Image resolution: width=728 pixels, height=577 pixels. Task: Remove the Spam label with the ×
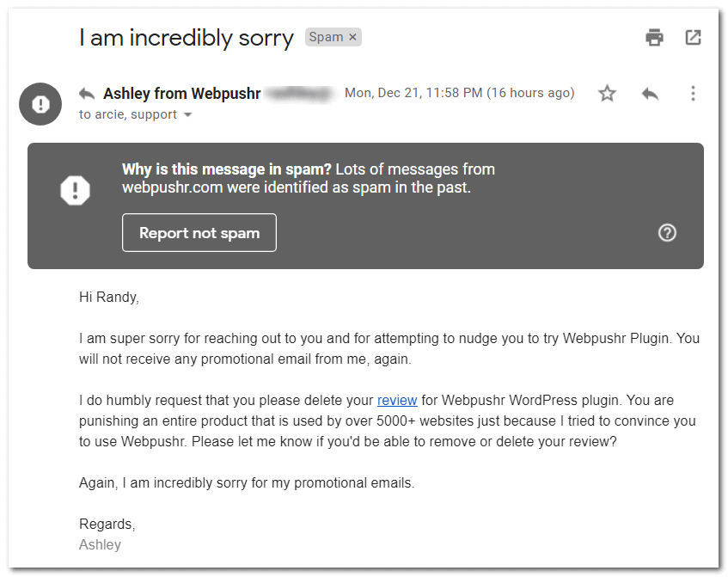click(x=352, y=37)
